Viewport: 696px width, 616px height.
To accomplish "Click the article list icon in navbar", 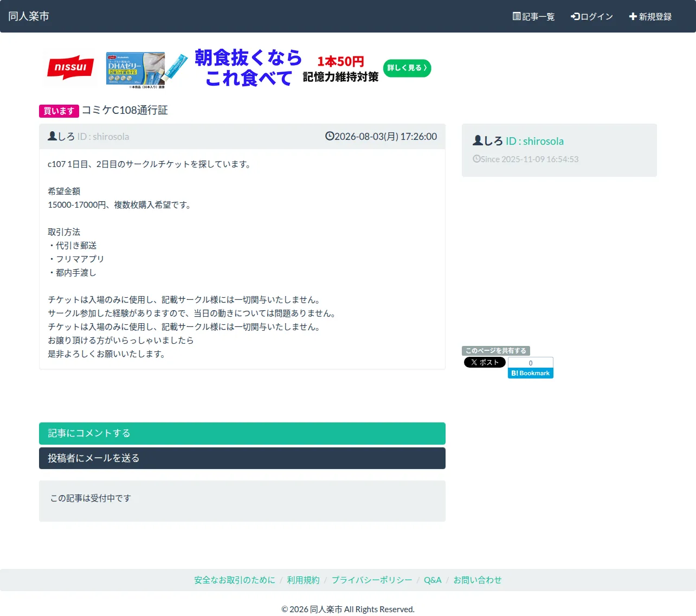I will pos(517,16).
